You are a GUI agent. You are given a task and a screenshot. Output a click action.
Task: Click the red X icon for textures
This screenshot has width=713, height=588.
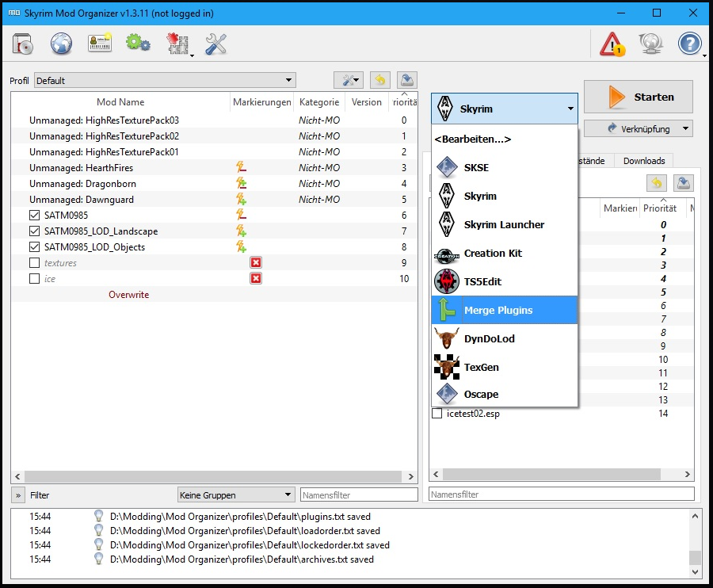tap(256, 262)
